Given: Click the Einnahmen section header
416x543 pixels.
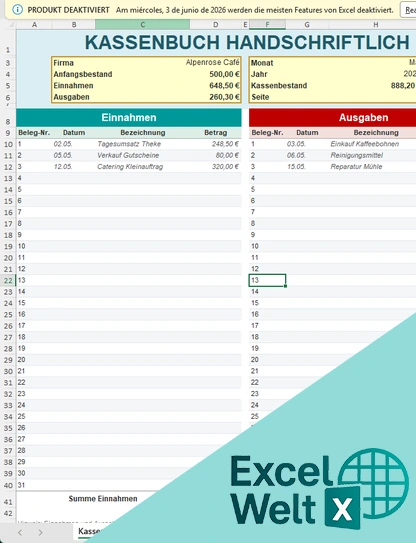Looking at the screenshot, I should pyautogui.click(x=129, y=117).
